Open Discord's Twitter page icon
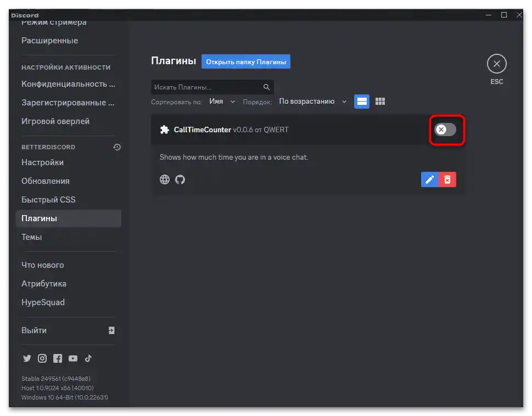The width and height of the screenshot is (532, 416). tap(27, 358)
